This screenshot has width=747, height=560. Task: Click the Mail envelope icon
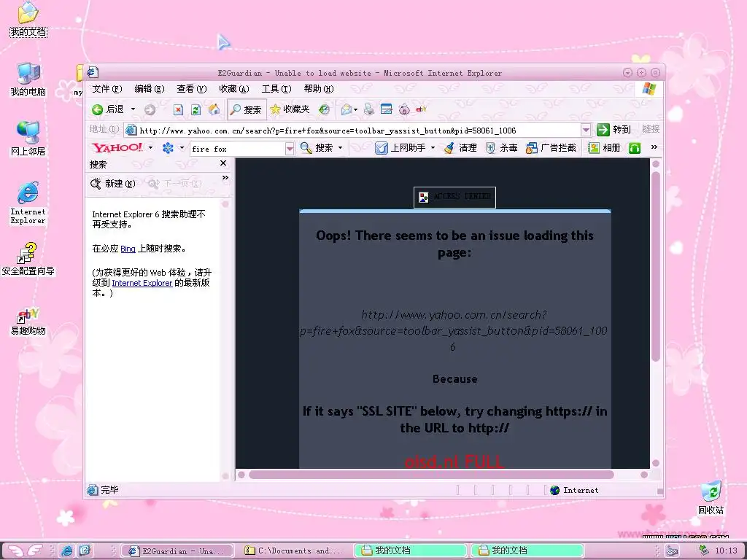(347, 109)
